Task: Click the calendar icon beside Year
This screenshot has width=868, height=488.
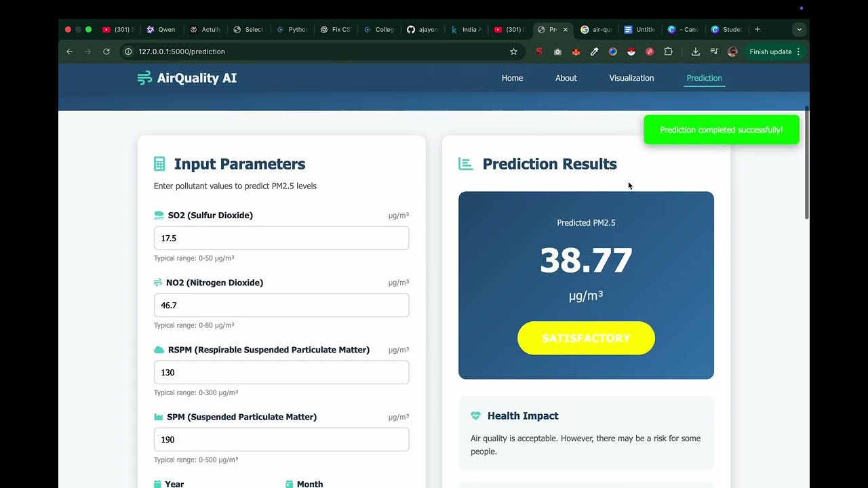Action: (157, 484)
